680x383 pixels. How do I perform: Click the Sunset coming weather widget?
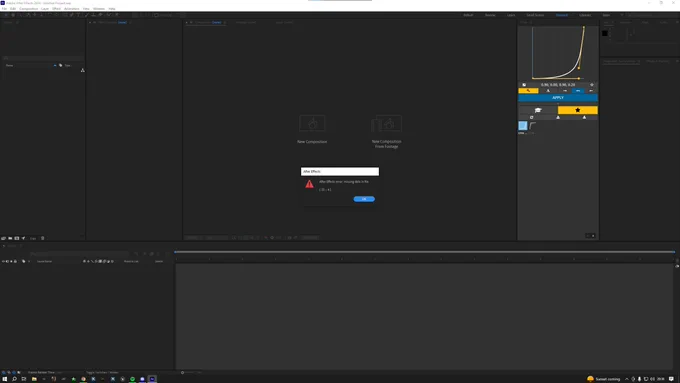tap(604, 379)
